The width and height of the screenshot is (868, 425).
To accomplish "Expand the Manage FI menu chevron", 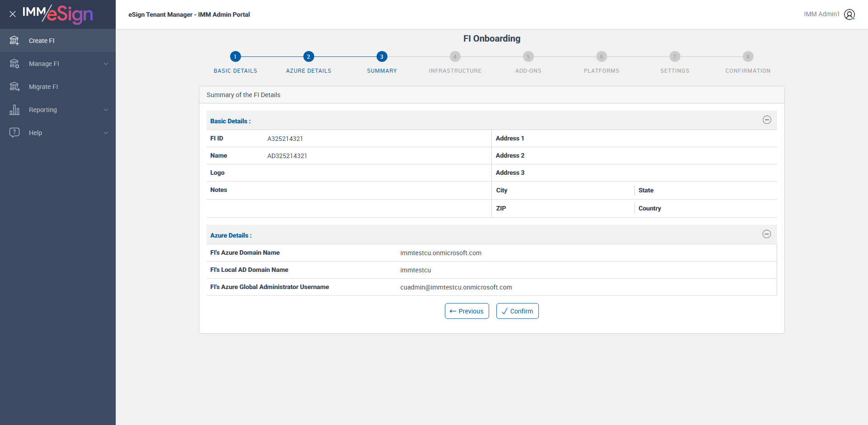I will tap(106, 64).
